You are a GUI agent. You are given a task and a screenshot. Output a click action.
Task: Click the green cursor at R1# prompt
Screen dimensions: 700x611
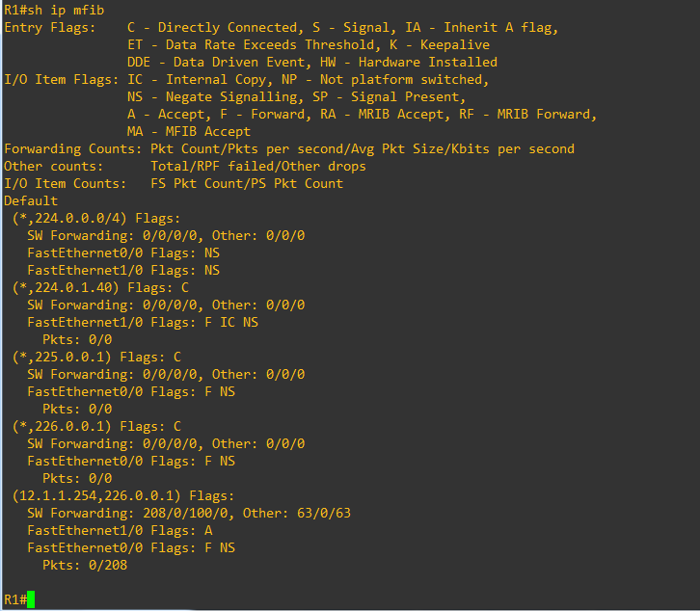pyautogui.click(x=31, y=599)
